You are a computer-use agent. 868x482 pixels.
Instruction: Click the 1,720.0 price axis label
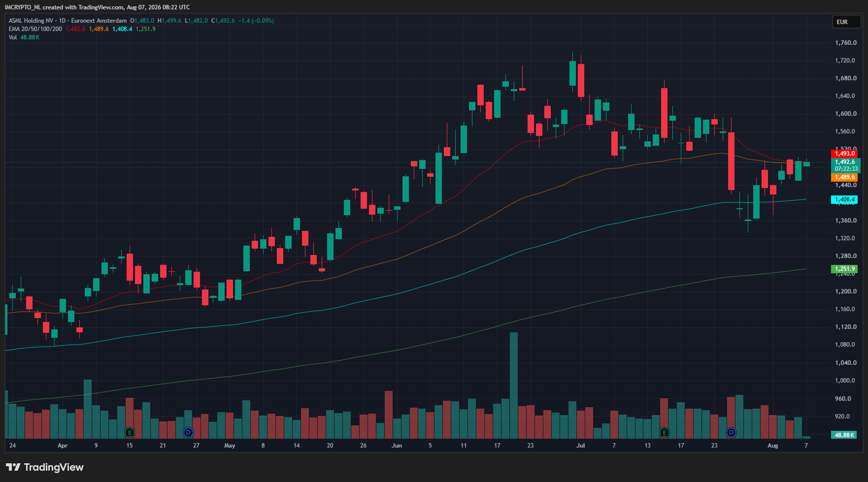[x=846, y=61]
